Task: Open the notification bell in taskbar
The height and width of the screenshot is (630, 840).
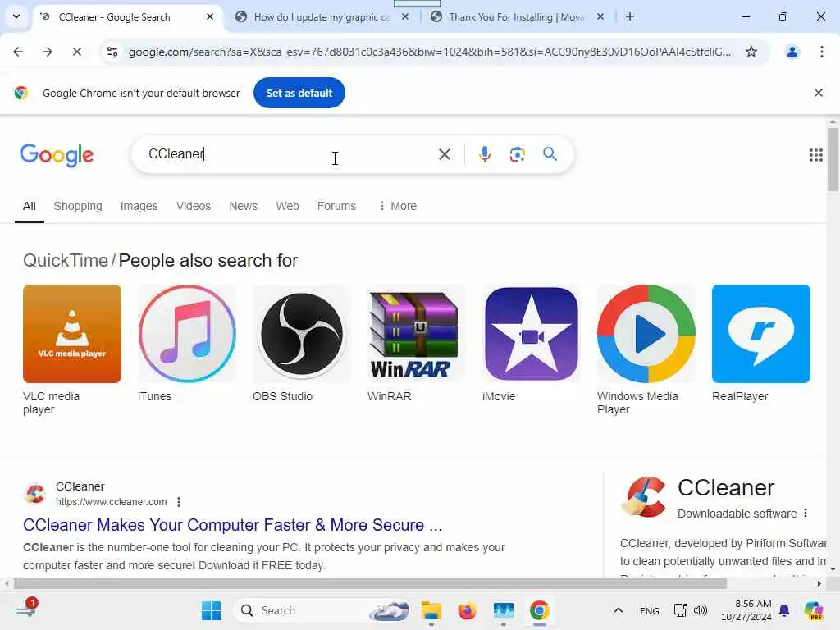Action: (x=783, y=610)
